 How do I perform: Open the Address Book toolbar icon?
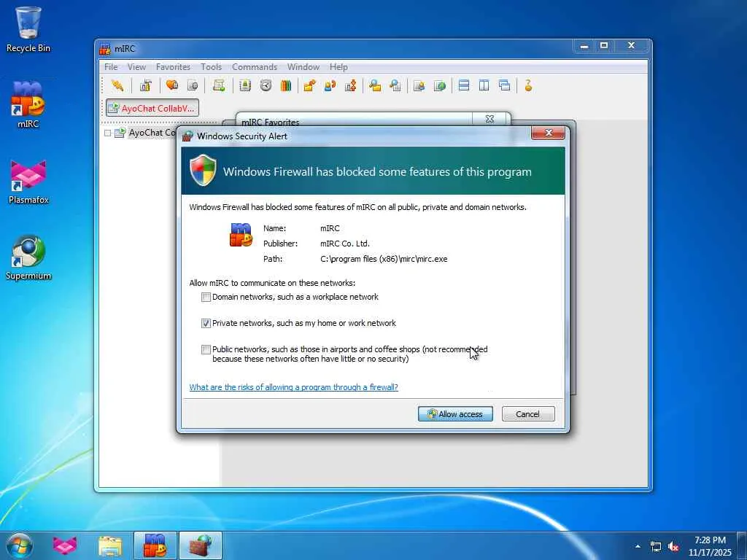coord(245,86)
